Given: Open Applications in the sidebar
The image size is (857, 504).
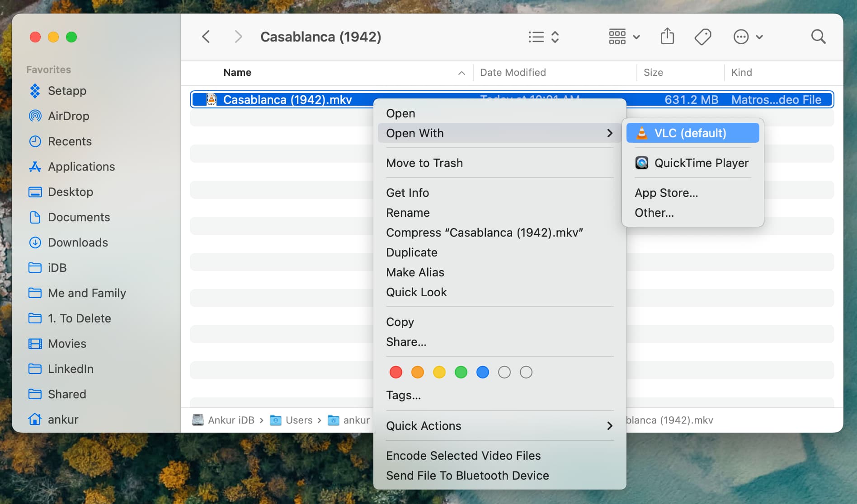Looking at the screenshot, I should point(71,167).
